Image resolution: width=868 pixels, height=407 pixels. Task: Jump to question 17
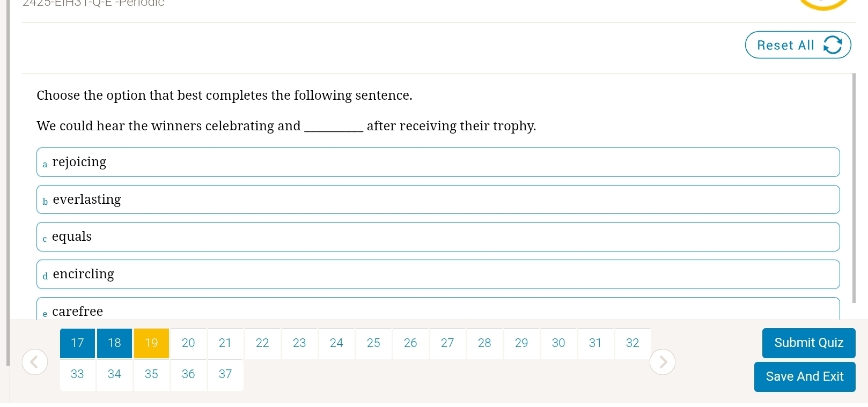tap(77, 343)
